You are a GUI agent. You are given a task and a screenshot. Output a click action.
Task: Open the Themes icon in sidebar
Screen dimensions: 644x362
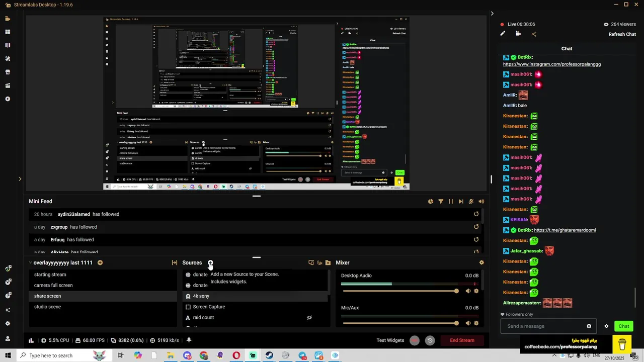[x=8, y=59]
